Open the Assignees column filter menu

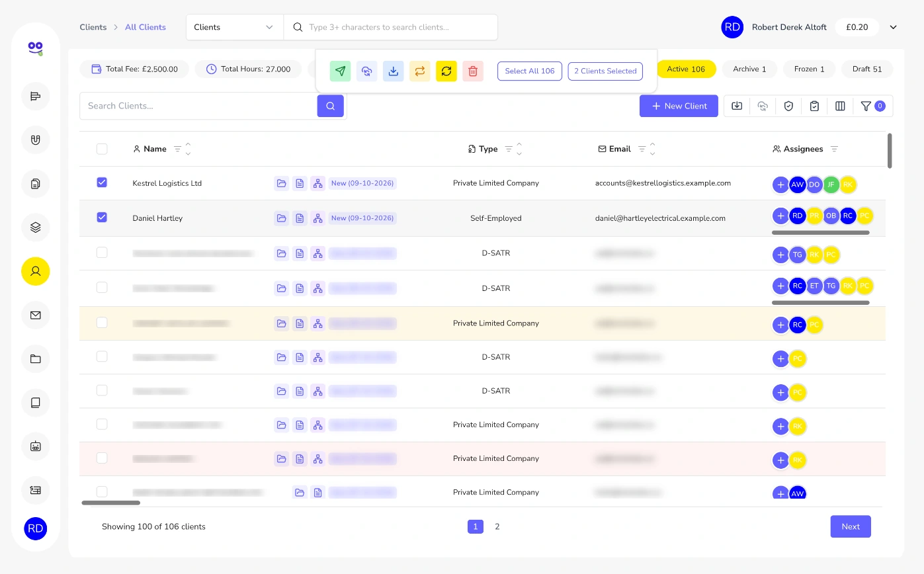[x=834, y=149]
